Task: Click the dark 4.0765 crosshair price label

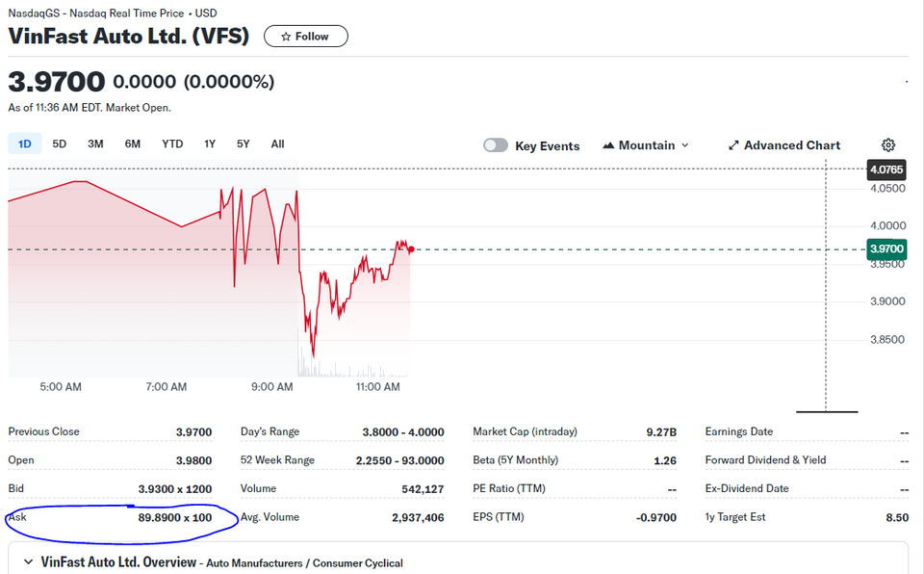Action: (885, 170)
